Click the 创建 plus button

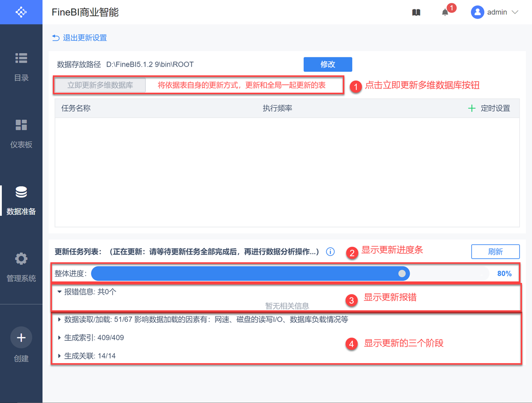(x=21, y=338)
